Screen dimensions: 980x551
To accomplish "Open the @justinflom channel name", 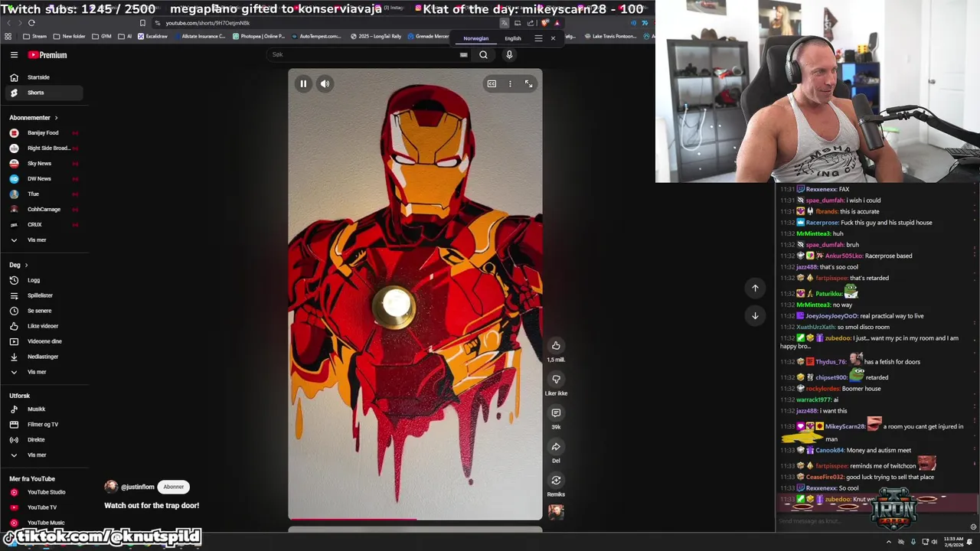I will (138, 487).
